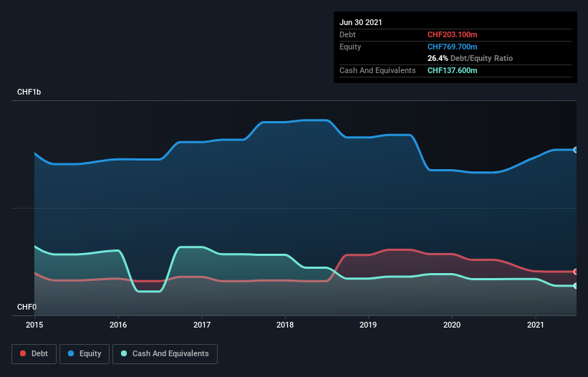The height and width of the screenshot is (377, 588).
Task: Click the tooltip date Jun 30 2021
Action: 361,22
